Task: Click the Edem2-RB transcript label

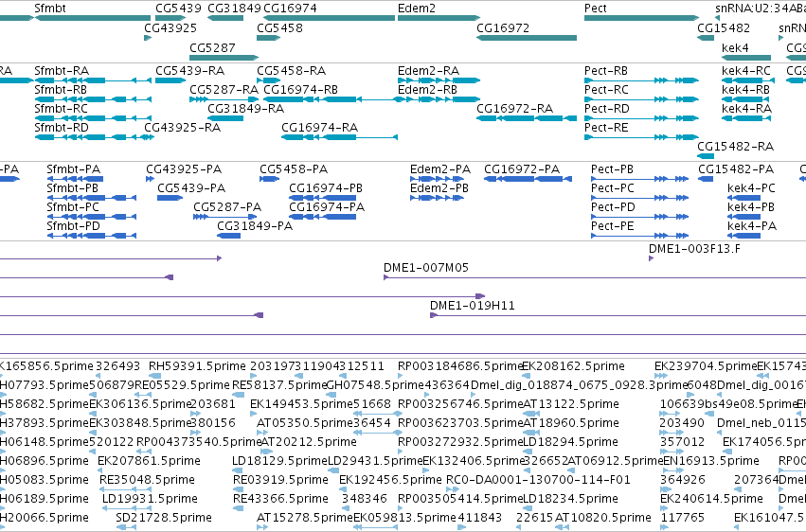Action: (428, 89)
